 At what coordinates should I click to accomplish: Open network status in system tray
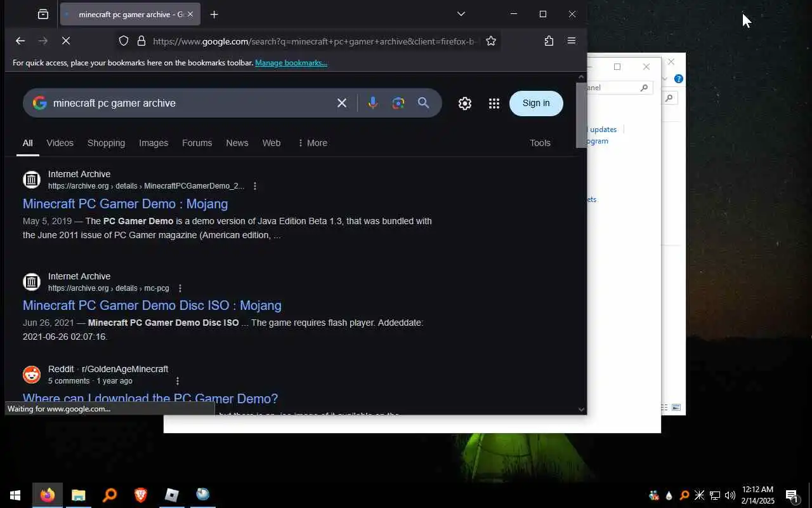click(x=715, y=495)
